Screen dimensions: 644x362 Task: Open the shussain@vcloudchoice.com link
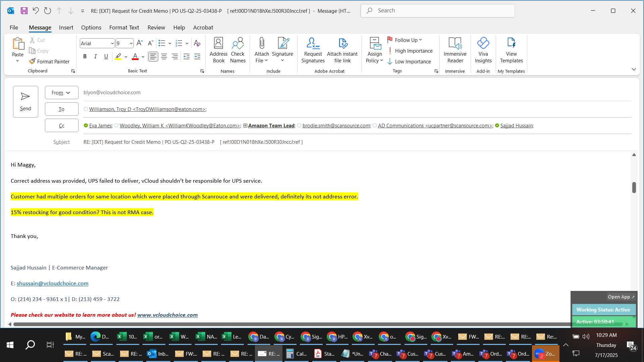[x=53, y=283]
